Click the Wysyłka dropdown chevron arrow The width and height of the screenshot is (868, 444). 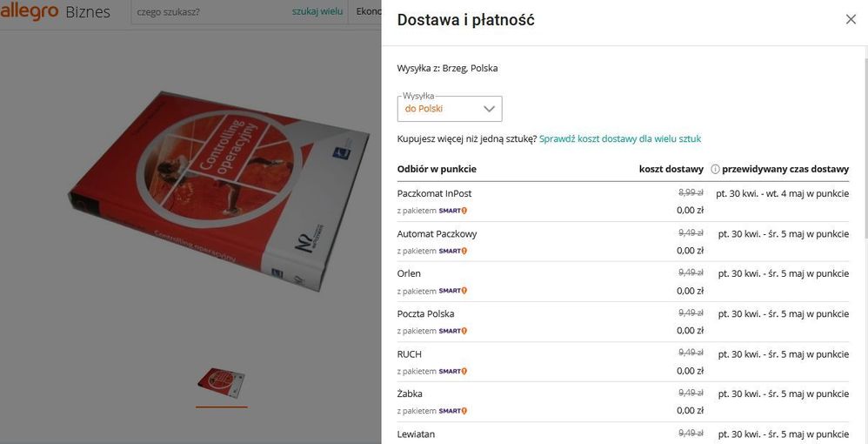pos(489,109)
